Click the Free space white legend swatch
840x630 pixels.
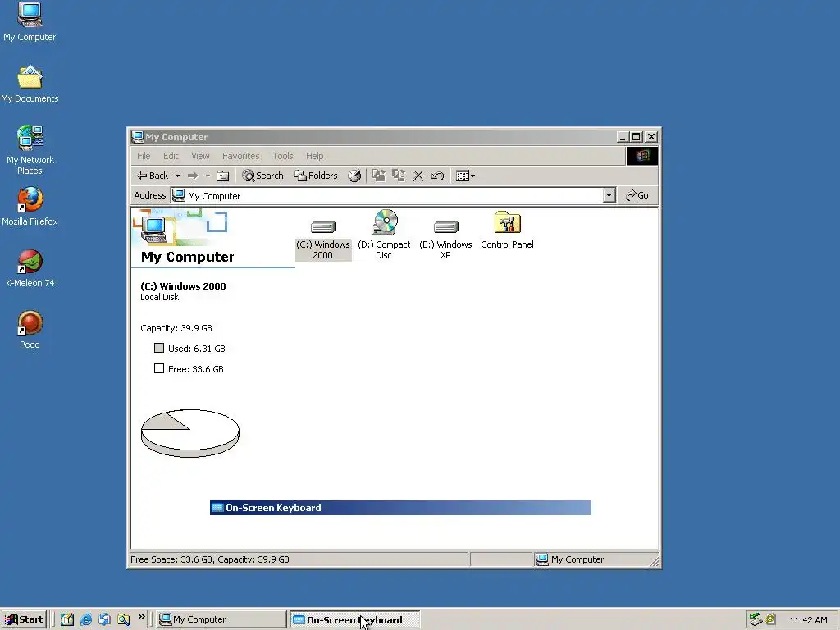159,368
